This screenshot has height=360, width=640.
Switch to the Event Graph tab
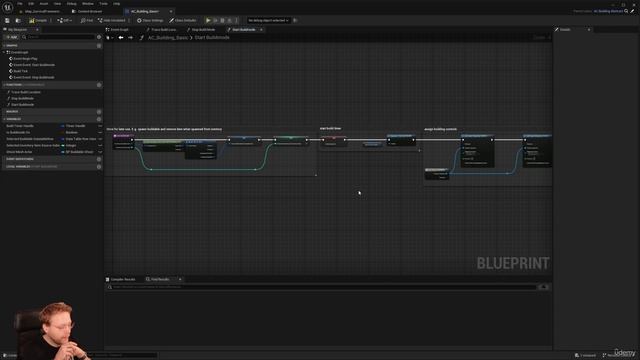[117, 30]
